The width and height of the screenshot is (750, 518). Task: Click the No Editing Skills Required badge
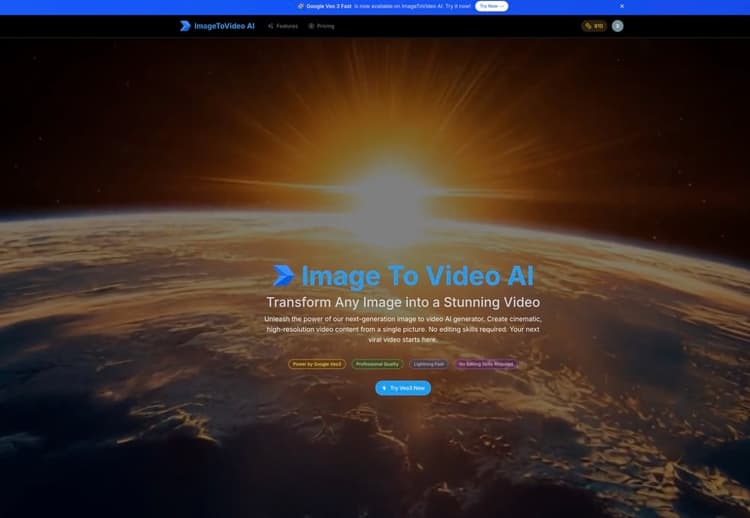[485, 364]
